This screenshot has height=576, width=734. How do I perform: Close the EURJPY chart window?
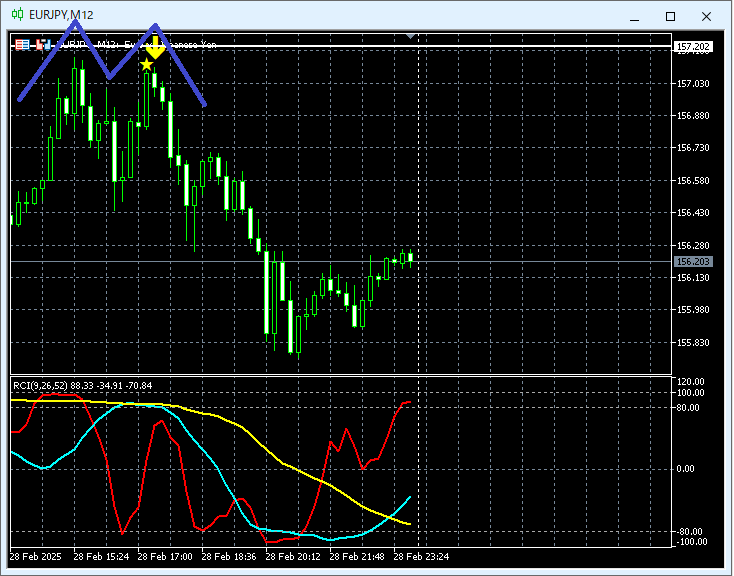coord(706,16)
